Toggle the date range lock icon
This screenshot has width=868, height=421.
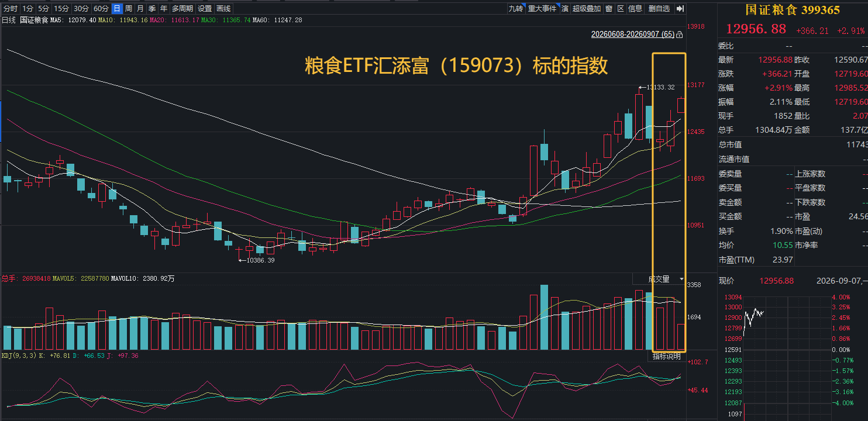click(x=679, y=34)
